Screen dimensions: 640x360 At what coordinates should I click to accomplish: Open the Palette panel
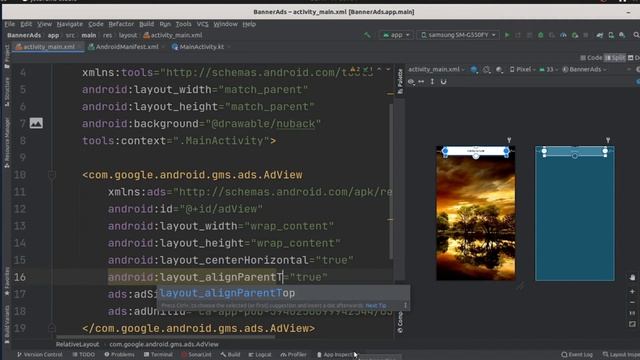400,81
